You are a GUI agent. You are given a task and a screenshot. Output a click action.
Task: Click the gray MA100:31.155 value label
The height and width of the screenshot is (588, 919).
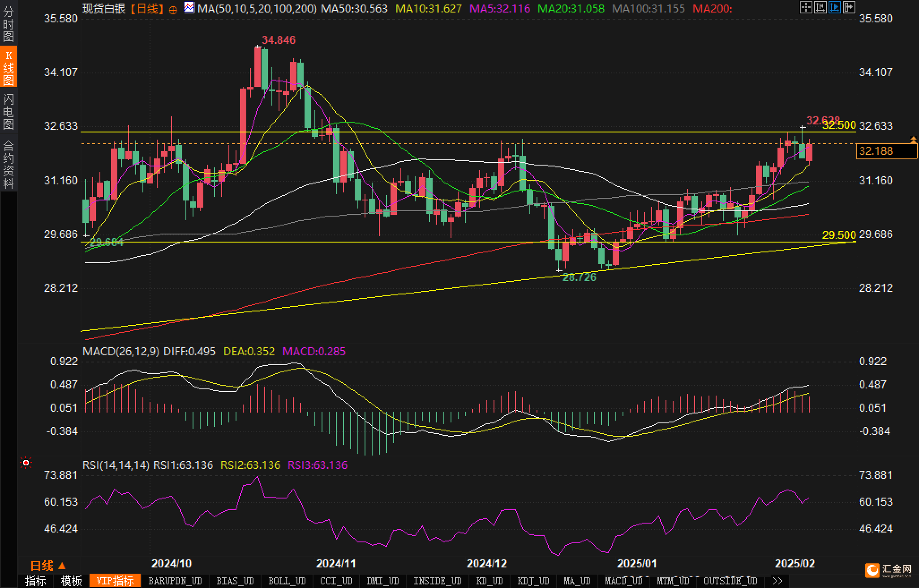(648, 9)
